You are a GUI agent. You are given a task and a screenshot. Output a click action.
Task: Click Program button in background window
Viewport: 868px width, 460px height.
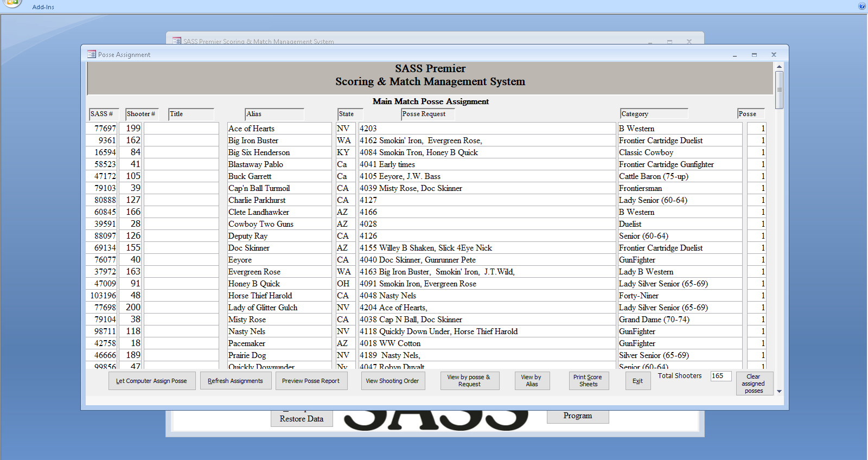tap(578, 416)
